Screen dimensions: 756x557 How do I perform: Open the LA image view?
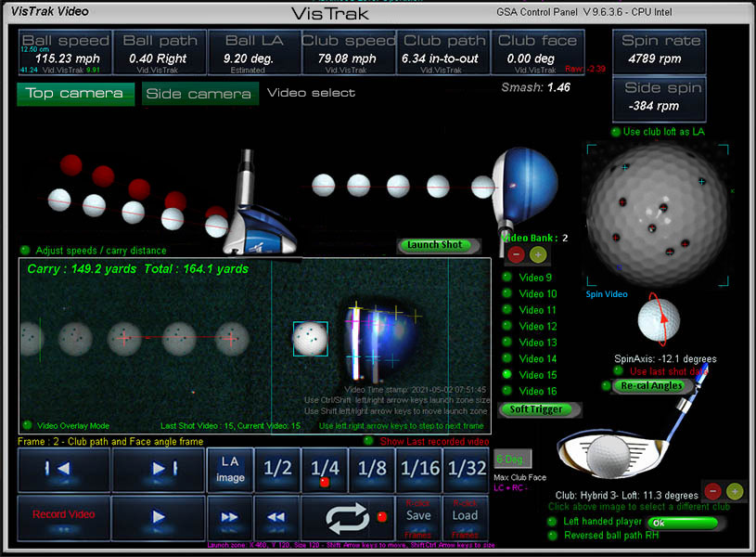pos(230,470)
